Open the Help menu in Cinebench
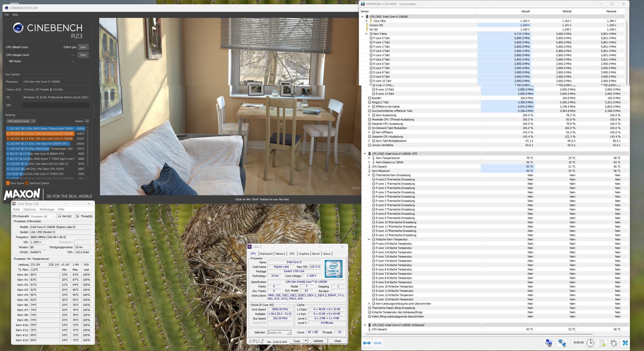The image size is (644, 351). pos(15,15)
